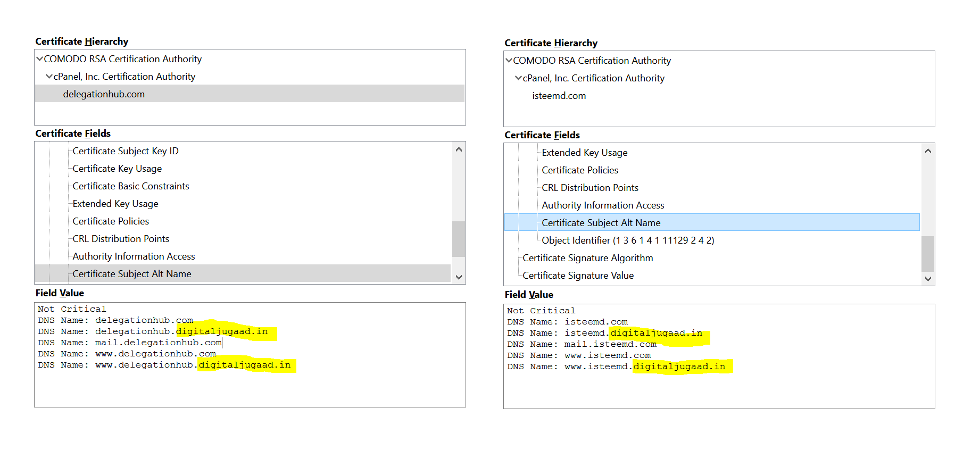Click the 'DNS Name: delegationhub.com' line
Screen dimensions: 980x458
(x=115, y=320)
